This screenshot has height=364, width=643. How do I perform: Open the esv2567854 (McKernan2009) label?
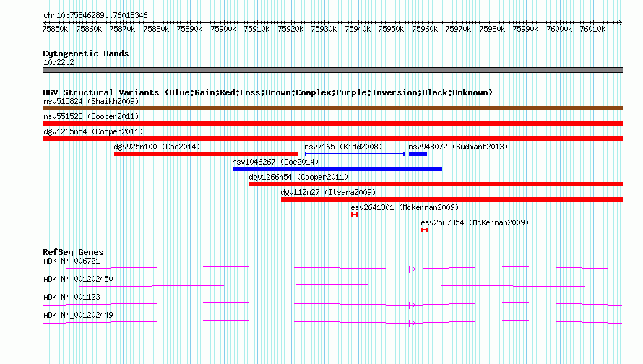475,222
